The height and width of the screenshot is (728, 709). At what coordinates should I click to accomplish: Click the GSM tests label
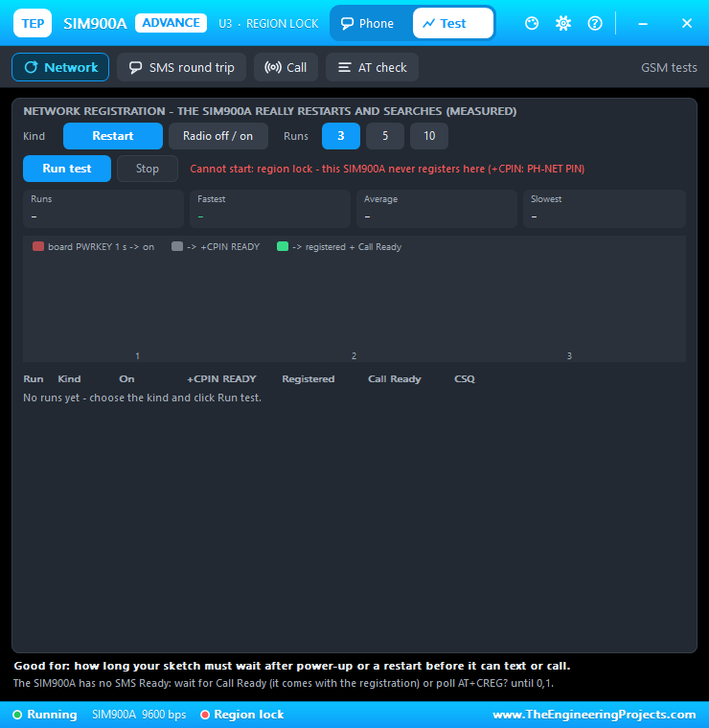click(669, 67)
